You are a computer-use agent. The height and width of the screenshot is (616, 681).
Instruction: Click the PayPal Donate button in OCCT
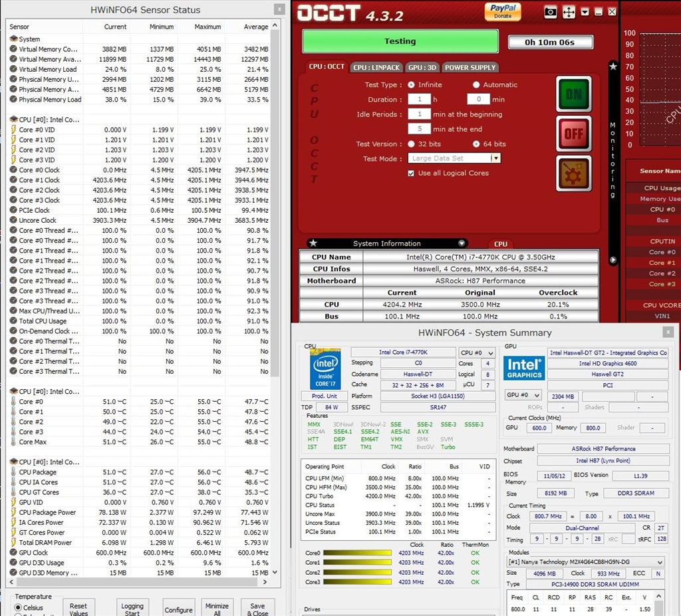(503, 11)
